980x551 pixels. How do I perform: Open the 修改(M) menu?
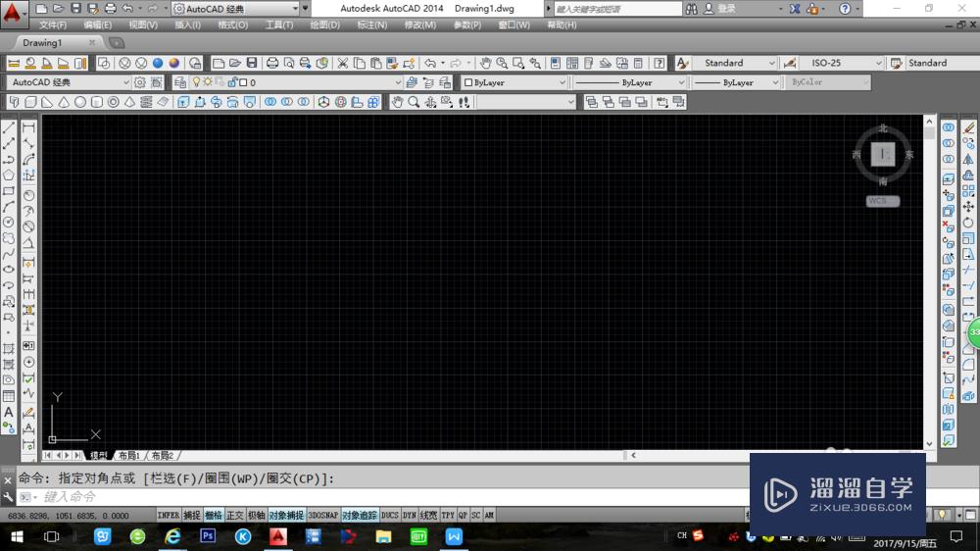click(x=420, y=25)
